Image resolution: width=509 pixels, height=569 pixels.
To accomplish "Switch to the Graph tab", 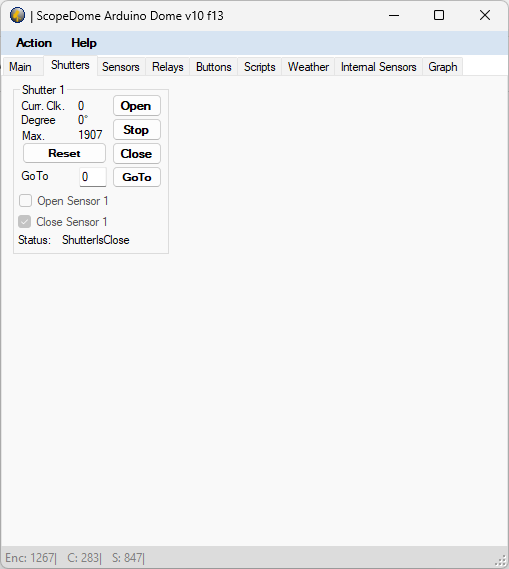I will coord(443,67).
